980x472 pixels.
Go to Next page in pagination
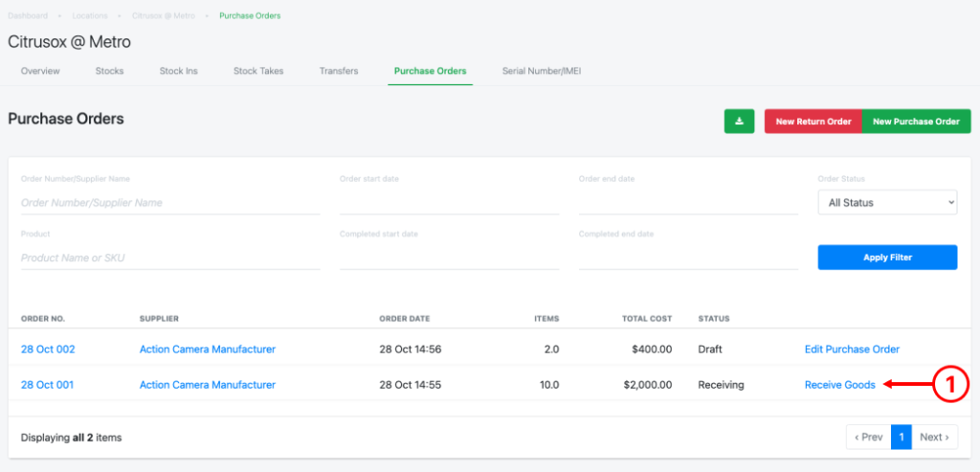pos(934,438)
